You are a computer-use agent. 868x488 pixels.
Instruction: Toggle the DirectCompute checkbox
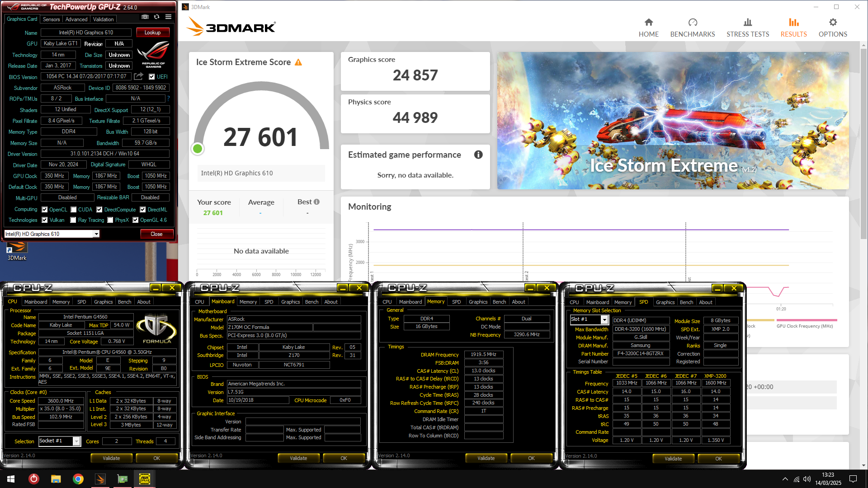(99, 210)
